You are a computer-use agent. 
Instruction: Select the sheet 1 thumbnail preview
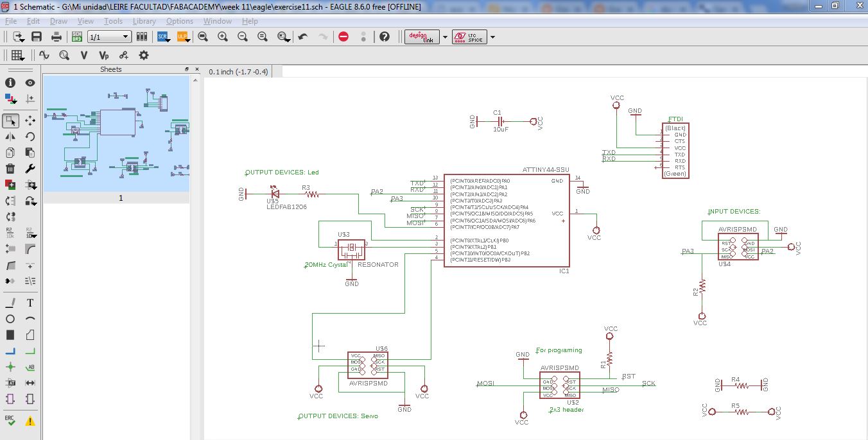point(116,133)
